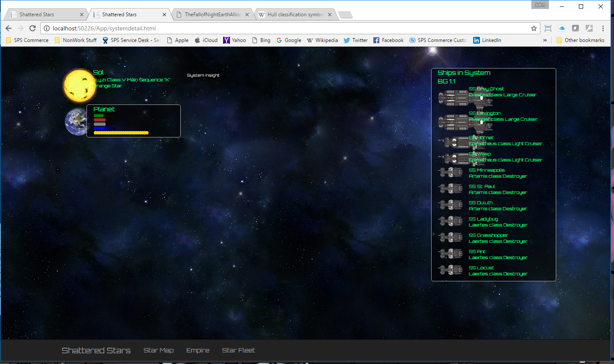Open Other bookmarks folder
614x364 pixels.
pyautogui.click(x=580, y=40)
